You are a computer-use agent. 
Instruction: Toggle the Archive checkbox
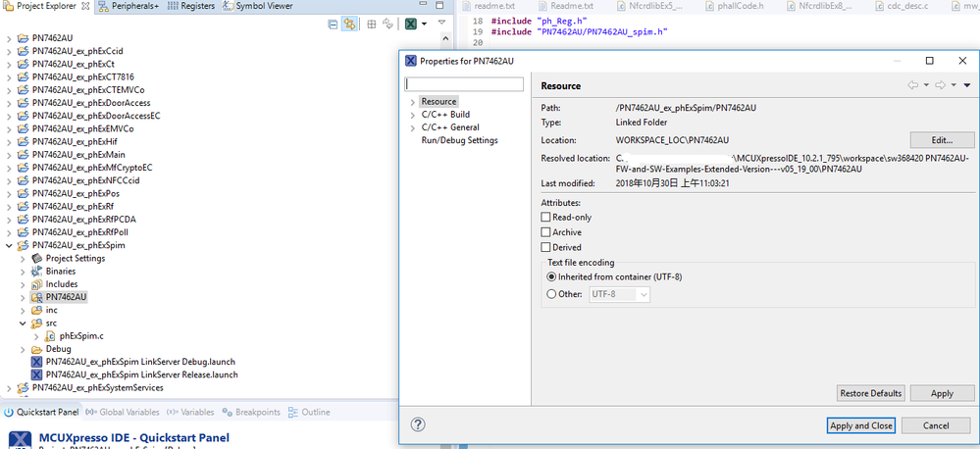(x=546, y=232)
